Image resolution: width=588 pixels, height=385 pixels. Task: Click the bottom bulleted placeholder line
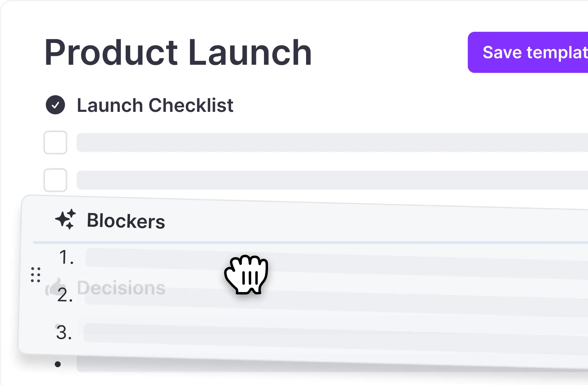point(332,364)
